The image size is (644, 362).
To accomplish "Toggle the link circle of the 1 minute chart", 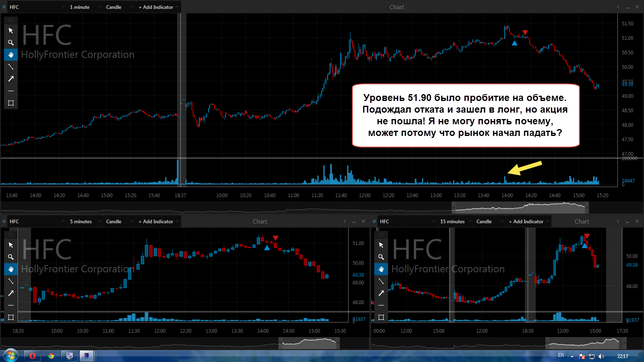I will [x=4, y=7].
